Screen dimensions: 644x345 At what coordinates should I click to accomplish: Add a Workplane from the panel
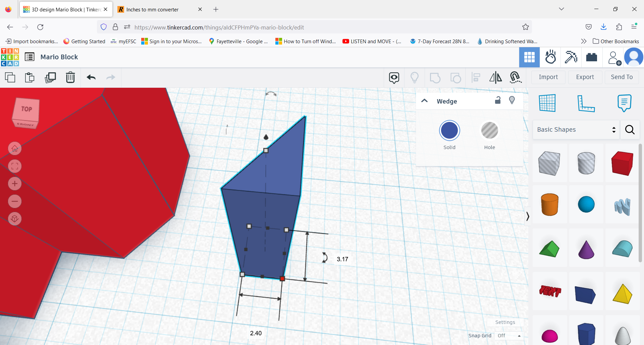tap(547, 103)
